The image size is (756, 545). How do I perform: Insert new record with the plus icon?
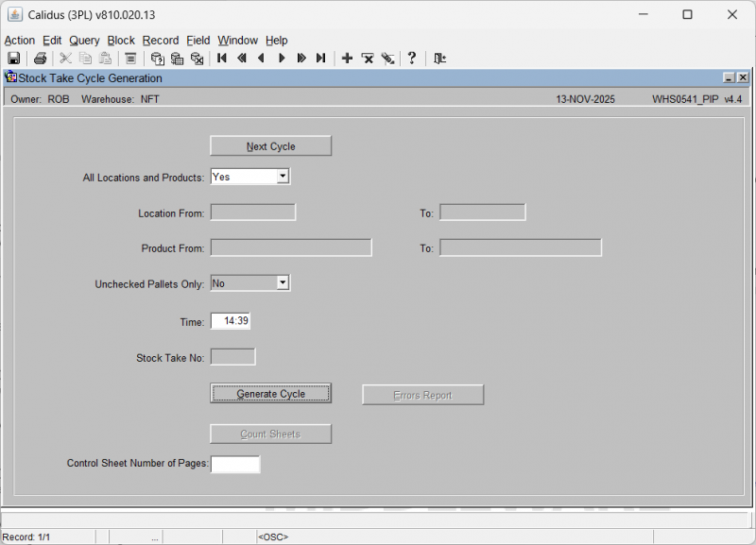tap(347, 59)
